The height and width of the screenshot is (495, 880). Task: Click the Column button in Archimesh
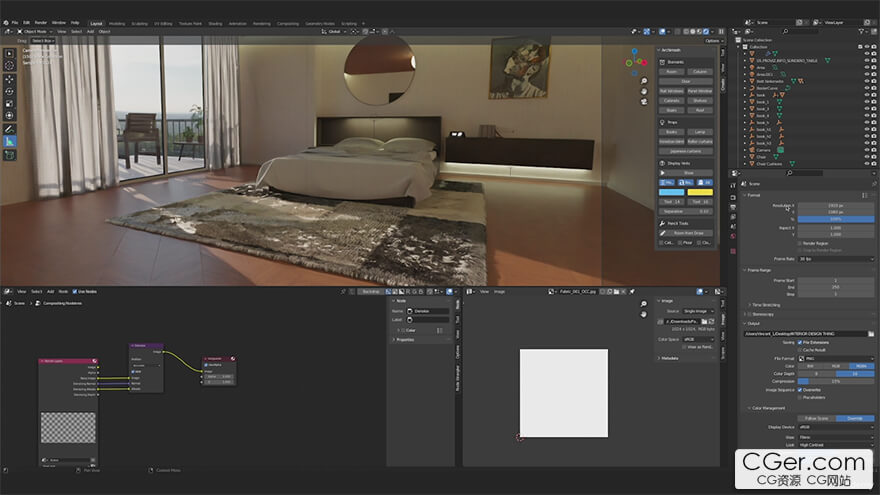pyautogui.click(x=700, y=72)
